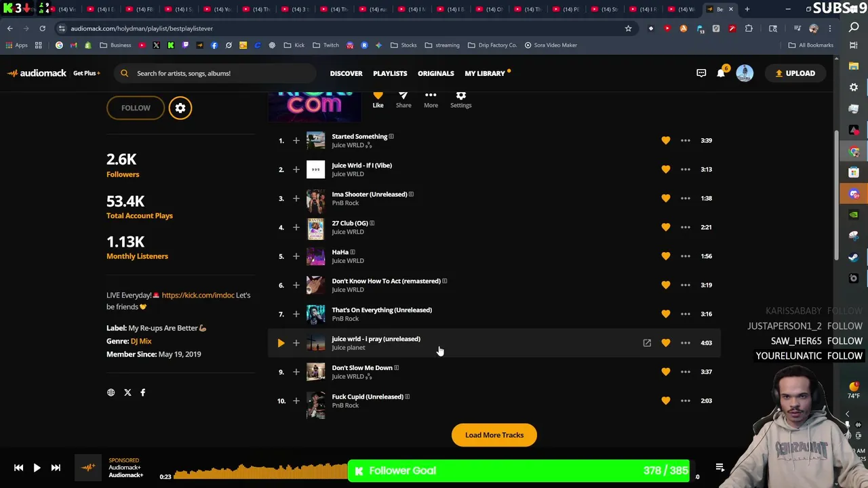Bookmark this page with the star icon

pos(628,28)
